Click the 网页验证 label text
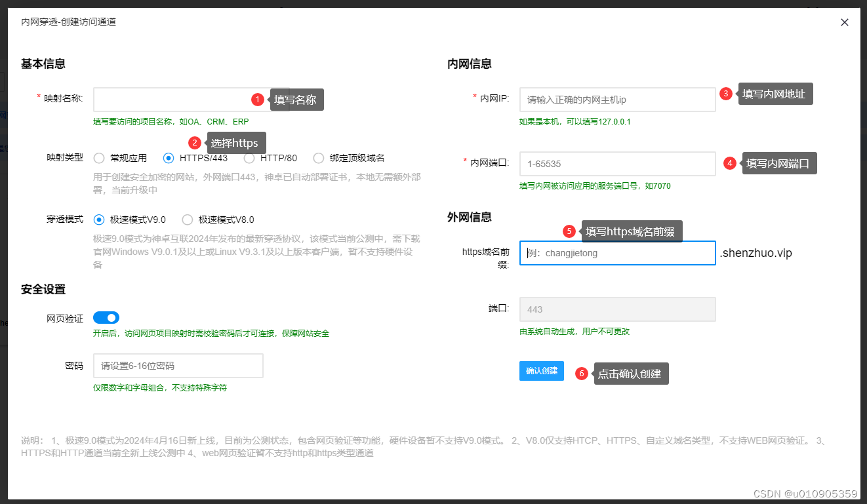The image size is (867, 504). click(x=65, y=319)
